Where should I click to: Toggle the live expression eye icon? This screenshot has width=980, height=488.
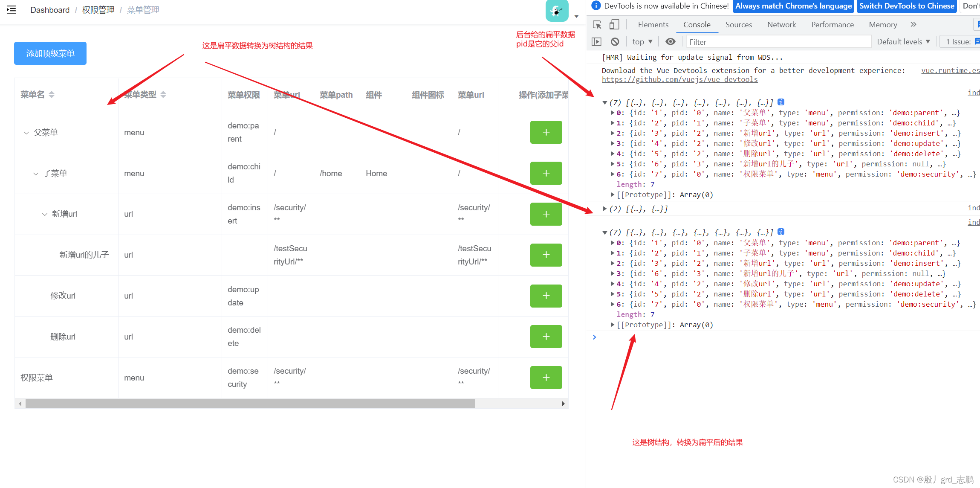(671, 42)
